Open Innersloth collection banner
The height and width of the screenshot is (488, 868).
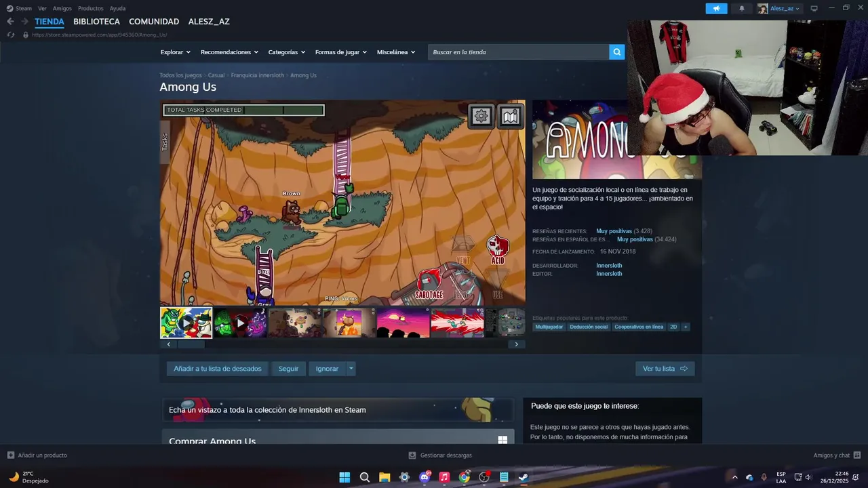338,409
